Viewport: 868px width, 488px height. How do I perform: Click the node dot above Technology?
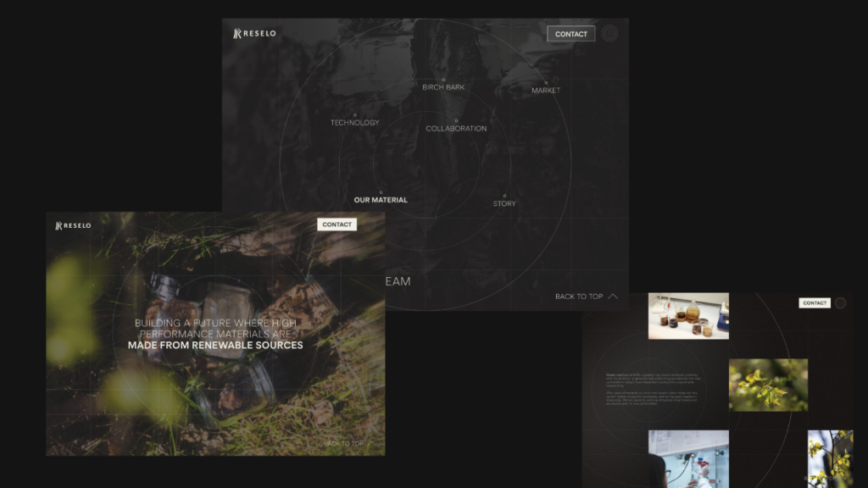pos(355,114)
